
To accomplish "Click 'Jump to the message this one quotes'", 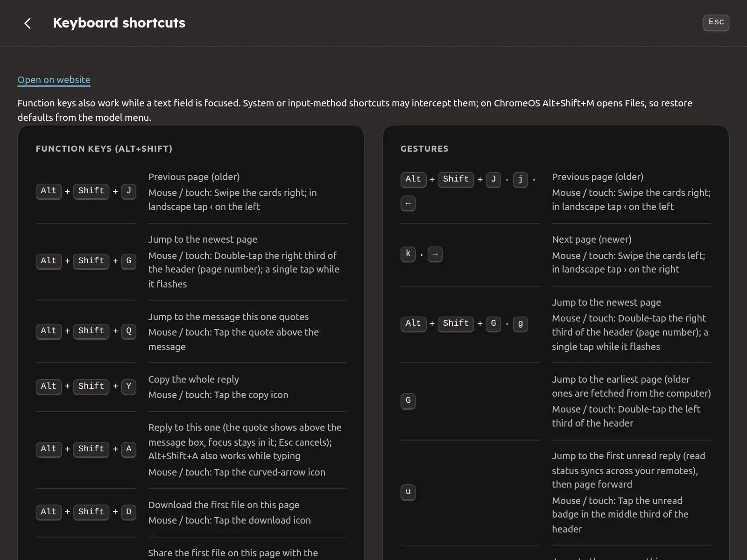I will tap(228, 317).
